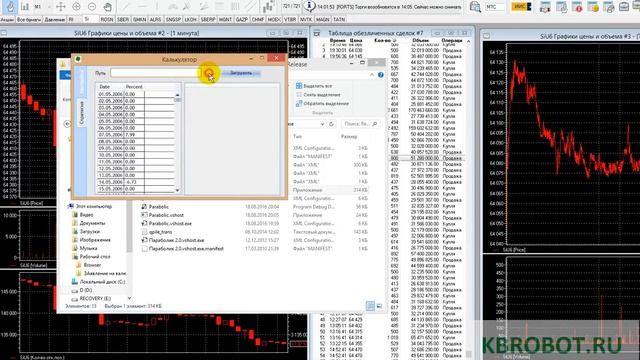Open the Документы folder in navigation tree
The width and height of the screenshot is (640, 360).
click(89, 223)
